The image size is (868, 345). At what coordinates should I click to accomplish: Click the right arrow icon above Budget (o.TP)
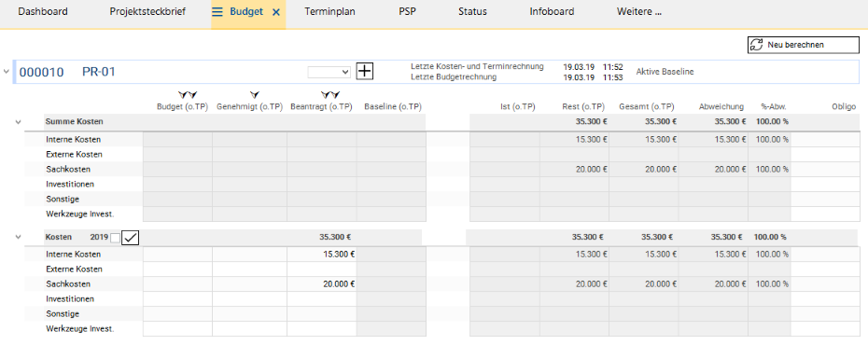pos(193,96)
